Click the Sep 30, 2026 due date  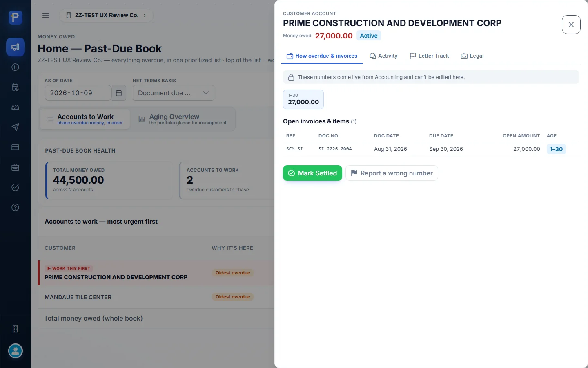(x=446, y=149)
